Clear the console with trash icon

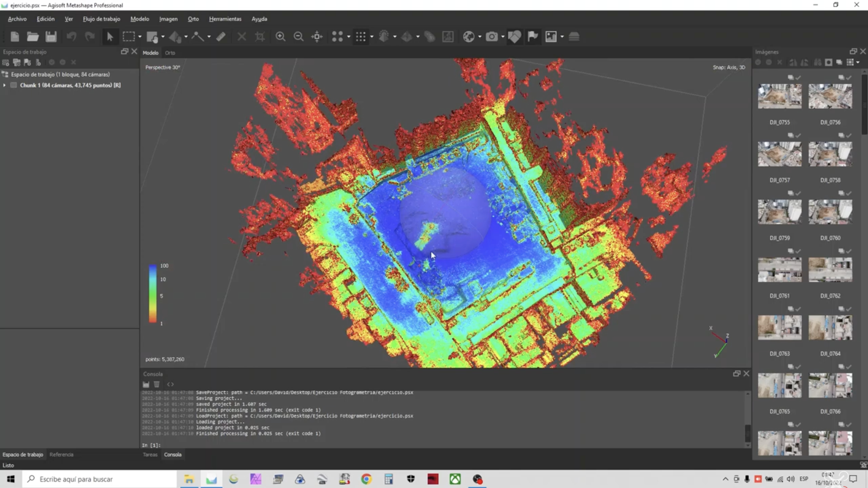pyautogui.click(x=157, y=384)
